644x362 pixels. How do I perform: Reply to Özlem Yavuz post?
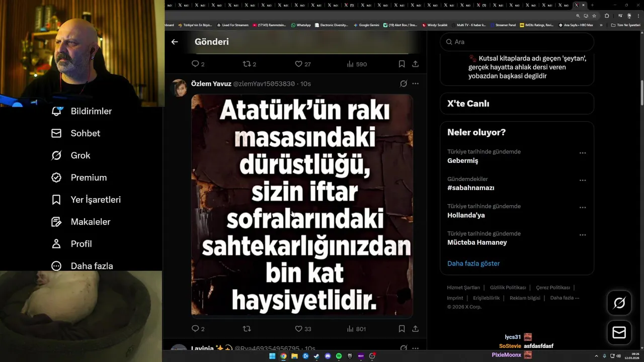pos(196,329)
